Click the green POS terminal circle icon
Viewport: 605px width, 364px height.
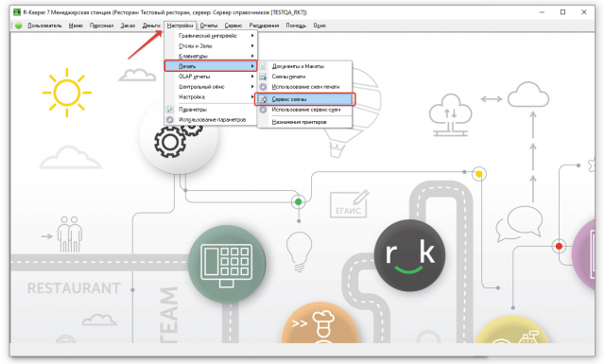[x=227, y=264]
